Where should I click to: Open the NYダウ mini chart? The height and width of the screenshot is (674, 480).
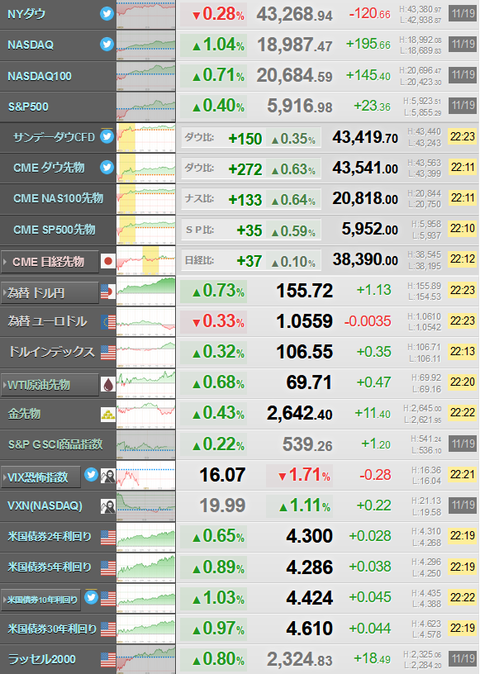[x=146, y=14]
